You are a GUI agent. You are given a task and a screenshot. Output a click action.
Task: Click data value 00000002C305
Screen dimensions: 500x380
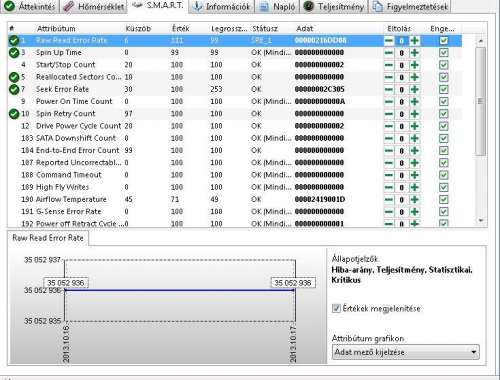pos(319,89)
